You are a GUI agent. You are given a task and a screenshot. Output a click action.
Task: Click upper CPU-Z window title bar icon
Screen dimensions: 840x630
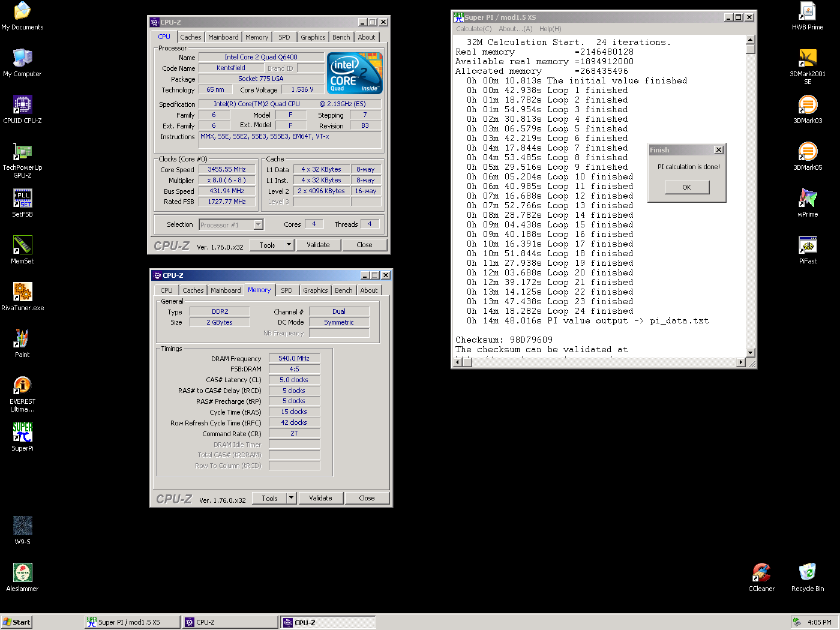154,22
